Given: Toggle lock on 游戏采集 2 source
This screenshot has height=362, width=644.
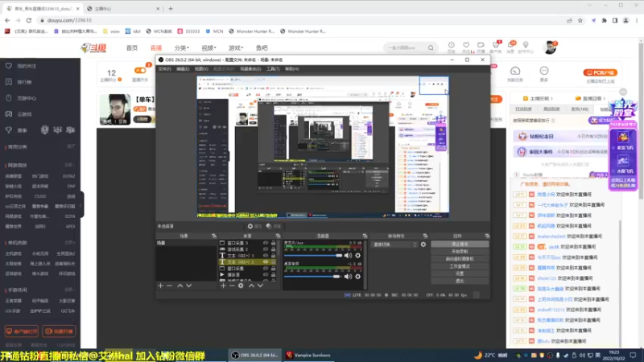Looking at the screenshot, I should point(273,249).
